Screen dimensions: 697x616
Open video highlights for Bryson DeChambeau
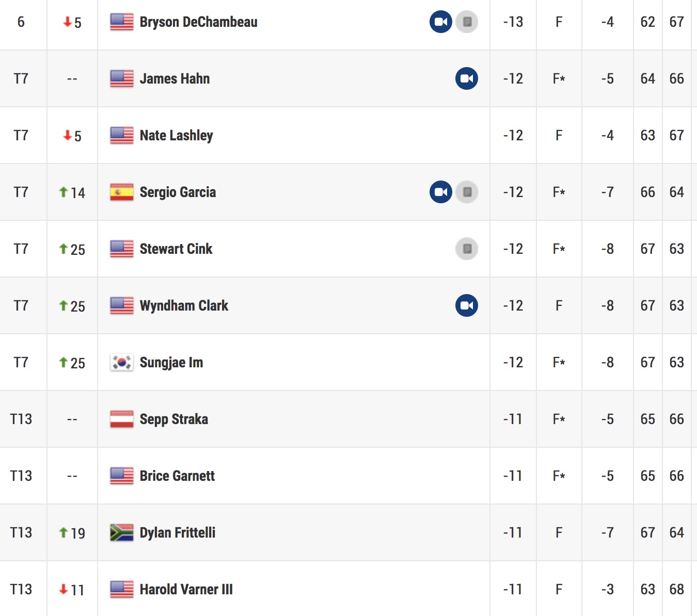(441, 22)
